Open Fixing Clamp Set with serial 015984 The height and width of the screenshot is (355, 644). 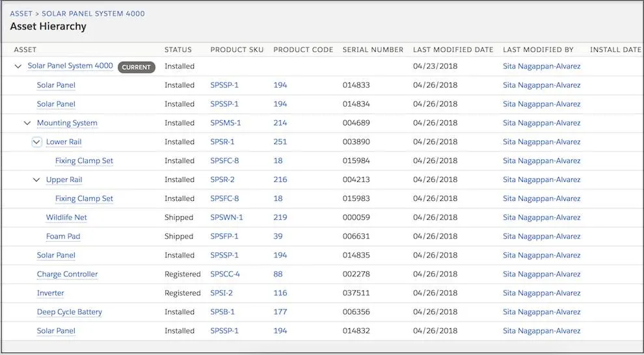84,161
